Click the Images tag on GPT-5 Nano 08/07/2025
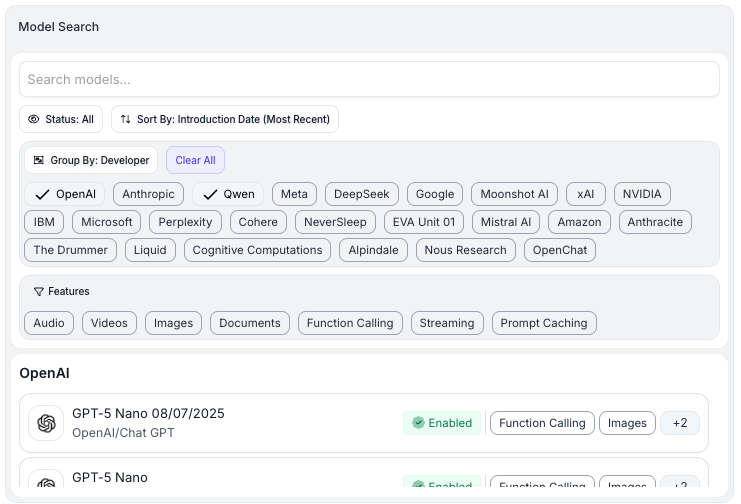Image resolution: width=741 pixels, height=504 pixels. tap(627, 423)
